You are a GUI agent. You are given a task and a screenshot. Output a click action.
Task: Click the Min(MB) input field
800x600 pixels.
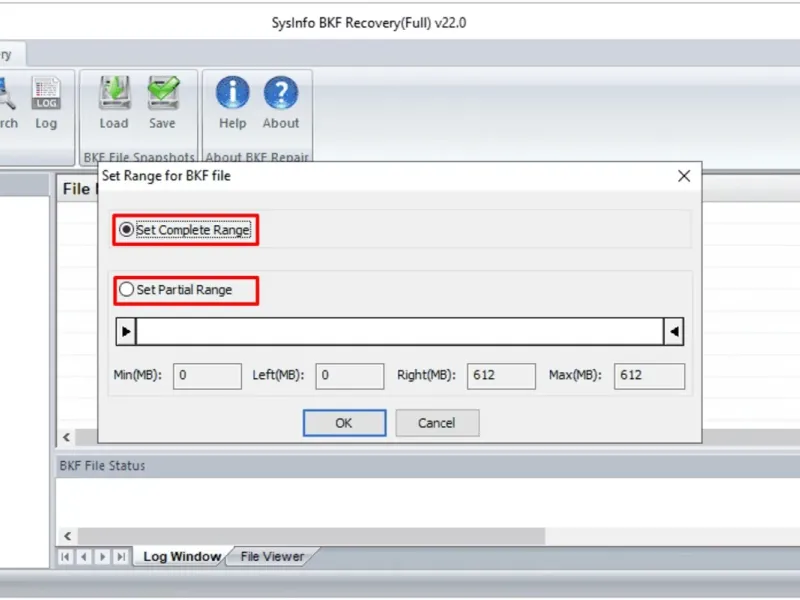coord(207,376)
